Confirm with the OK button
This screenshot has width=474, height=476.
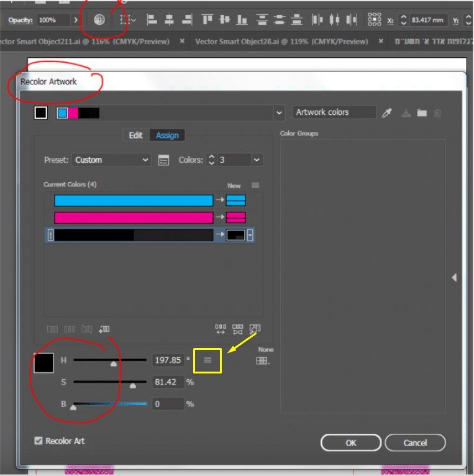(351, 443)
